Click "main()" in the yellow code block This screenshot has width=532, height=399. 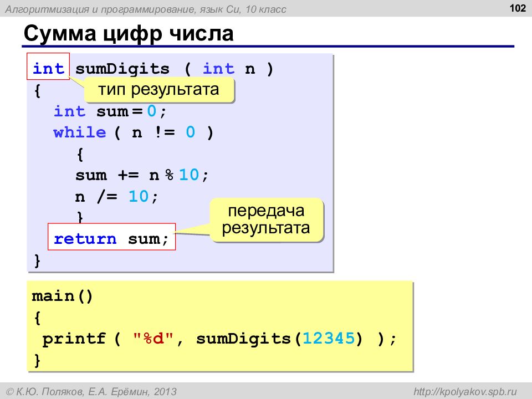click(63, 296)
